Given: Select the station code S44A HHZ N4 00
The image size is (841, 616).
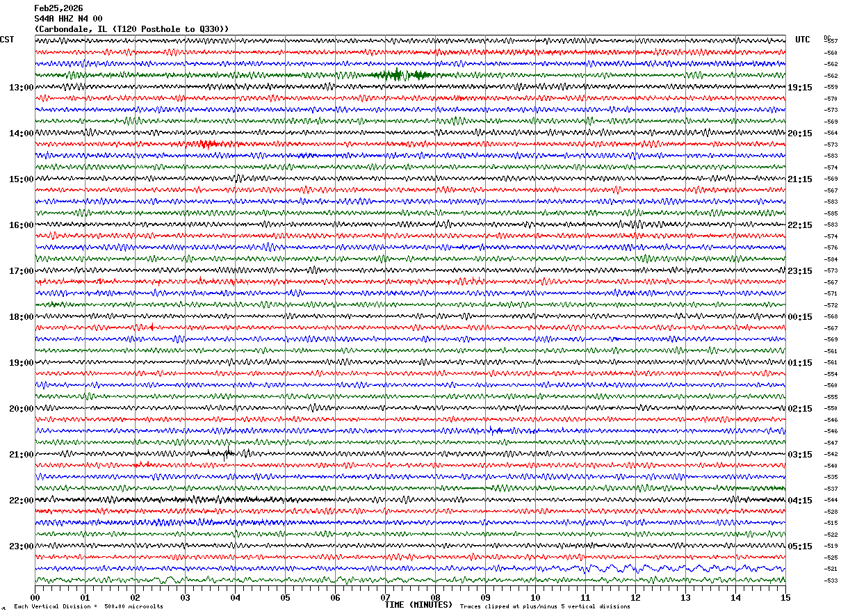Looking at the screenshot, I should coord(68,19).
